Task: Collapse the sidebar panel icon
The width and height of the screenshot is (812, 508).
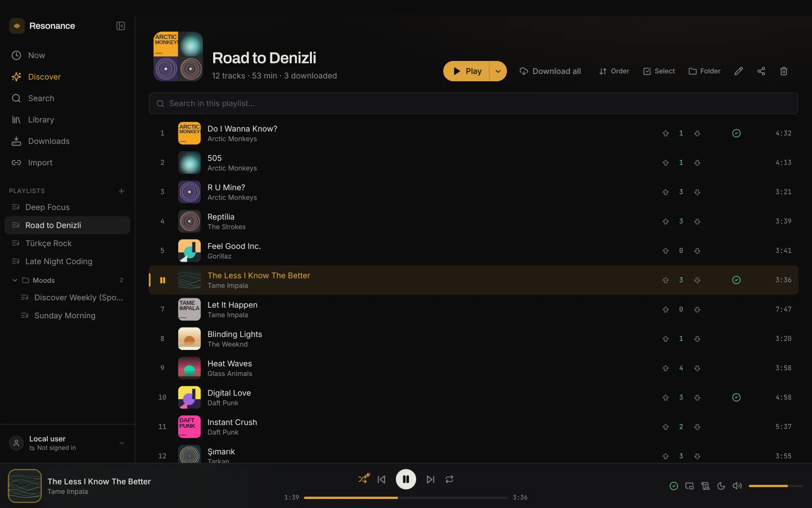Action: pos(121,26)
